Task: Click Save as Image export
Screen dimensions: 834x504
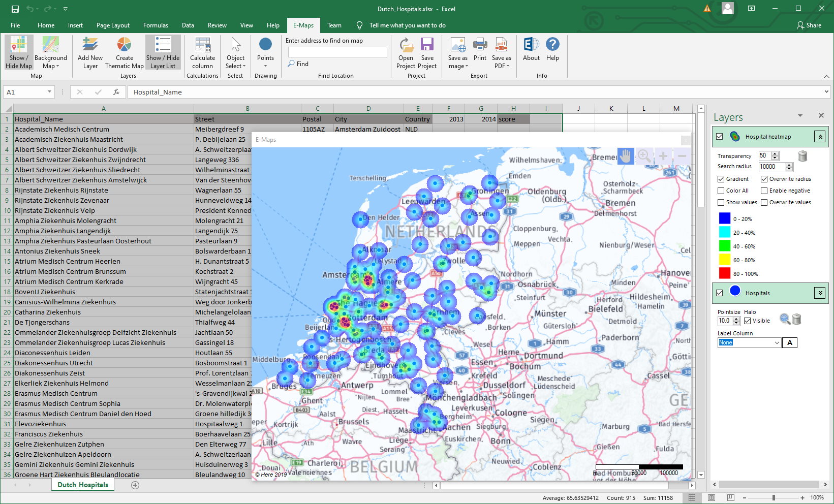Action: (456, 52)
